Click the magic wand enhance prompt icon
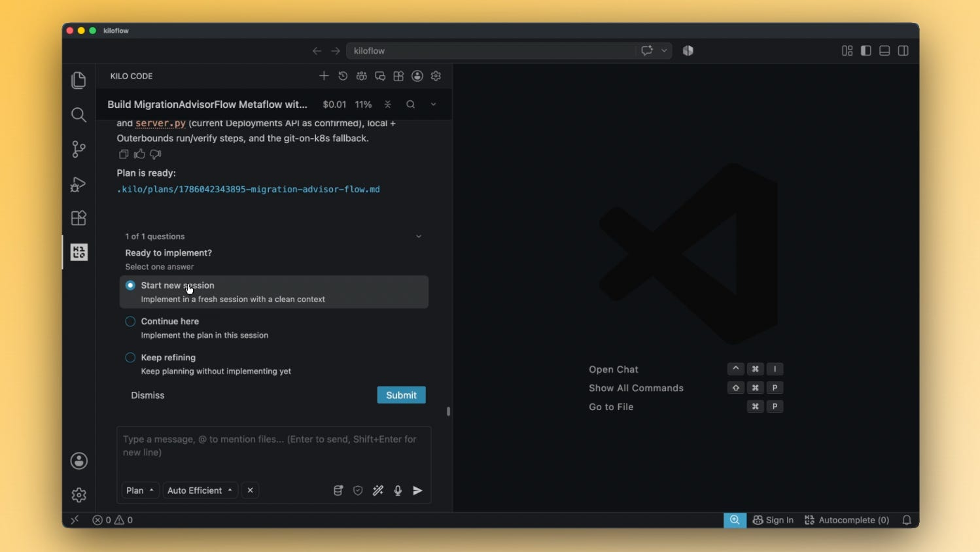Image resolution: width=980 pixels, height=552 pixels. pos(378,491)
